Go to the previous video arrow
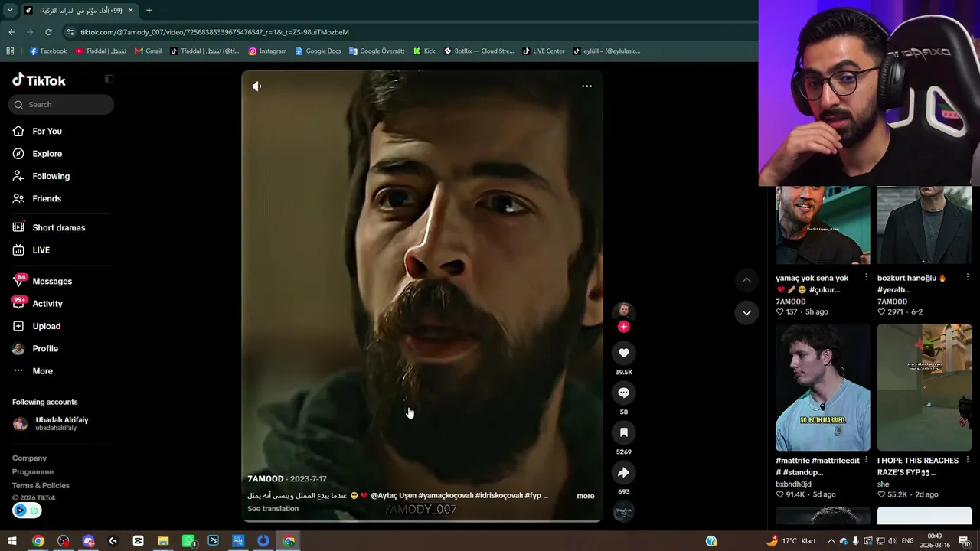Screen dimensions: 980x551 pyautogui.click(x=746, y=280)
